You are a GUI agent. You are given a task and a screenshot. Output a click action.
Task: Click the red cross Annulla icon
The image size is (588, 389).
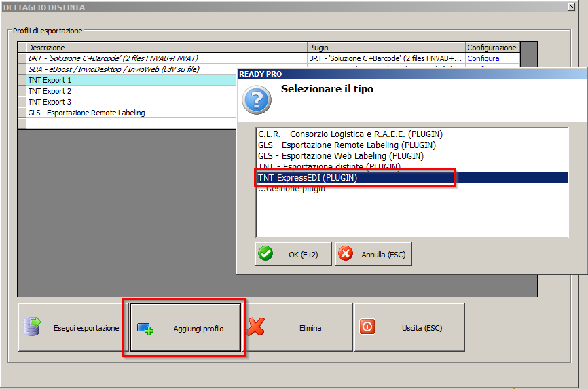[x=346, y=254]
